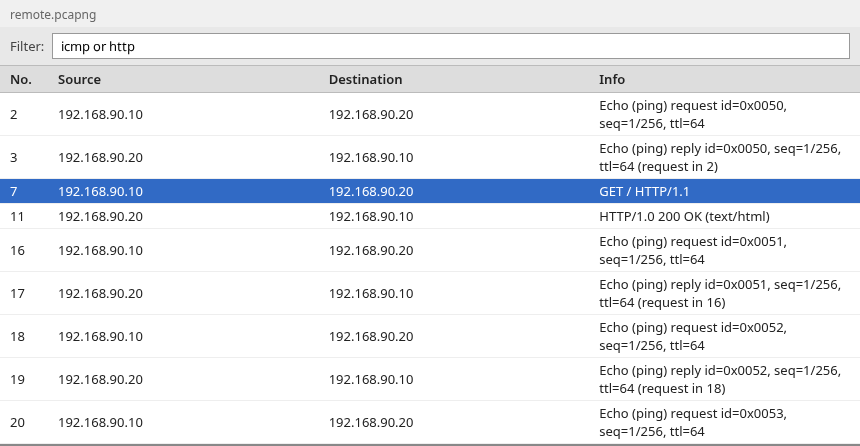Click source address of packet 18
The image size is (860, 446).
(100, 336)
